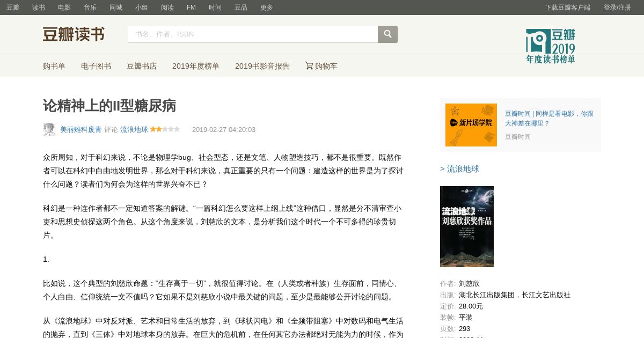Open the 新片场学院 ad thumbnail

tap(471, 125)
